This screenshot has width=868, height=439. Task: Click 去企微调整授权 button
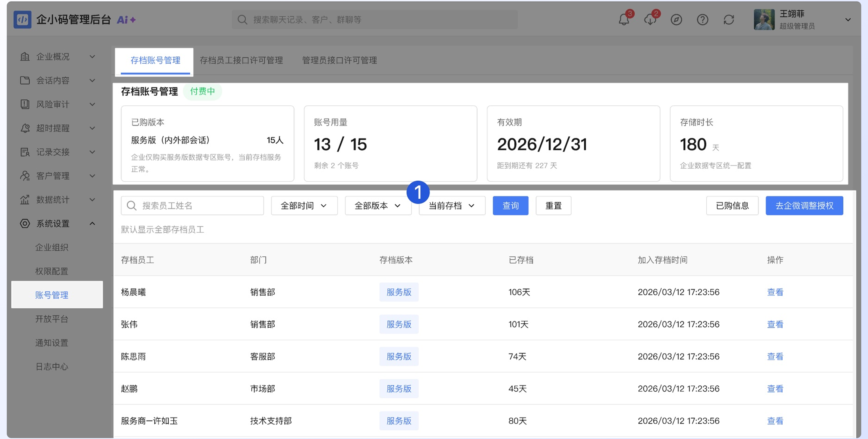(x=804, y=205)
